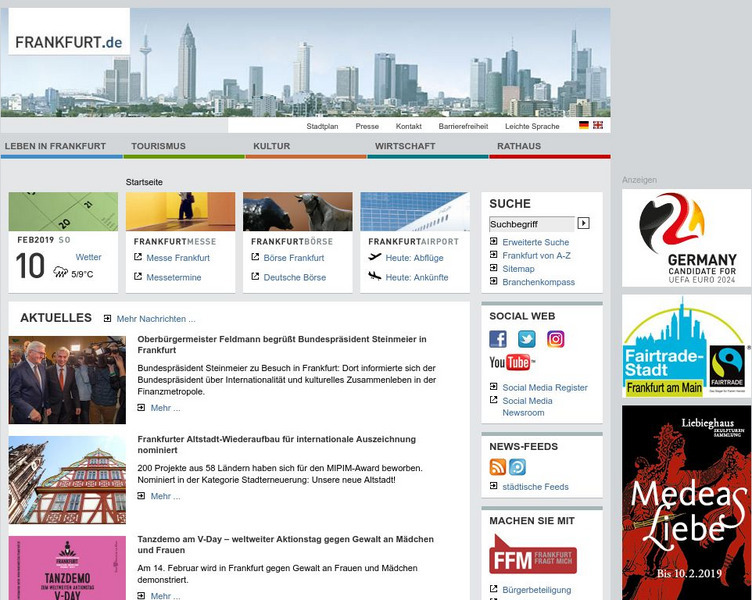Click the external link icon beside Bürgerbeteiligung
752x600 pixels.
(x=494, y=588)
